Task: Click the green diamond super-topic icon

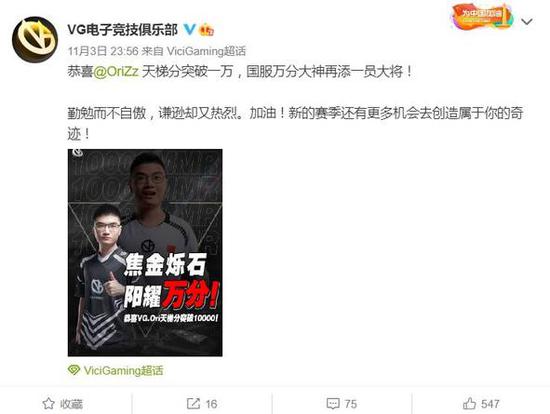Action: (74, 370)
